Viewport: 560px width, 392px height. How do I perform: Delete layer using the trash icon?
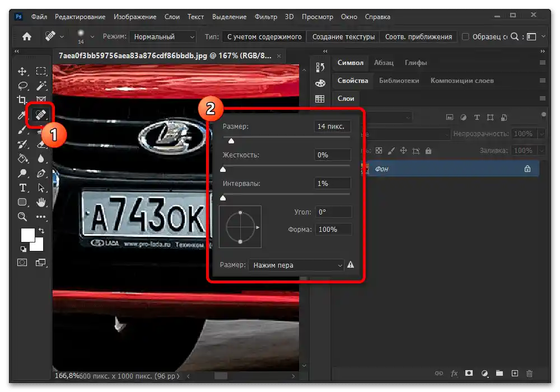point(530,374)
